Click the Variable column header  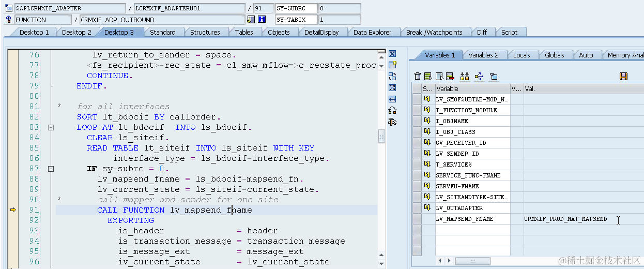tap(472, 88)
